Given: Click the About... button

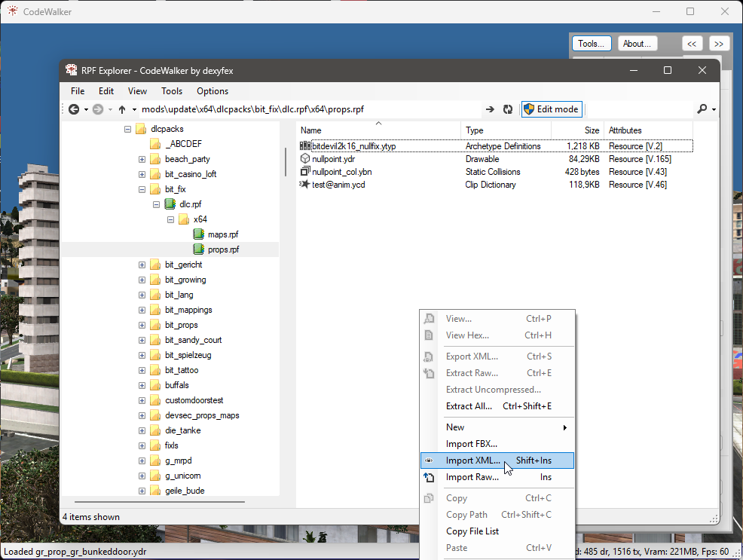Looking at the screenshot, I should pos(637,44).
